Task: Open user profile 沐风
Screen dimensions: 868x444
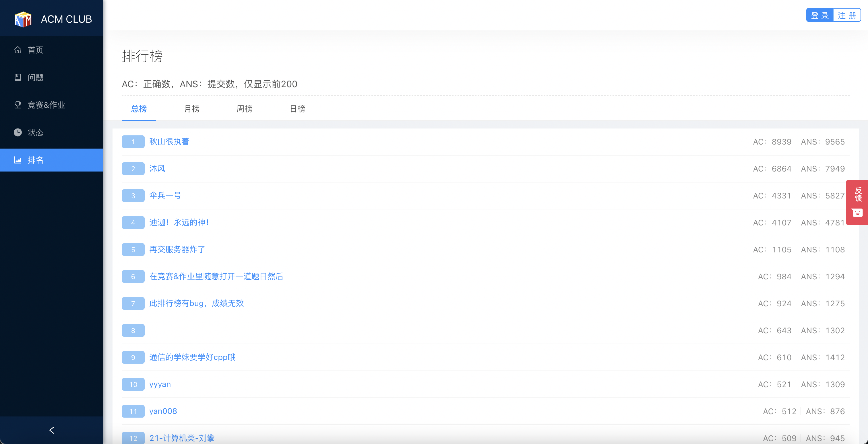Action: click(157, 169)
